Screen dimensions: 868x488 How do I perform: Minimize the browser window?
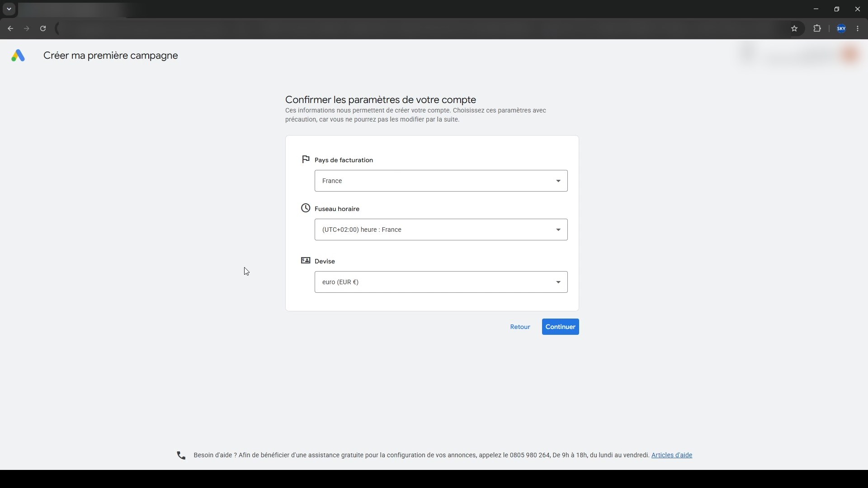coord(816,9)
